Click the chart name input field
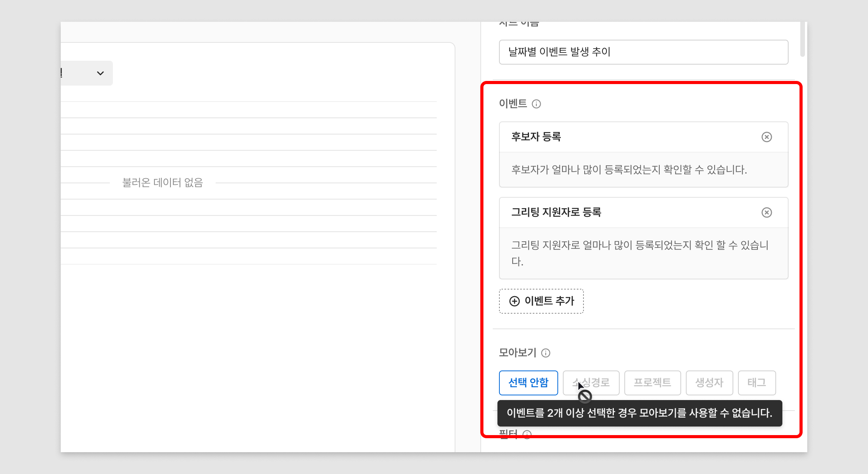This screenshot has width=868, height=474. click(643, 52)
